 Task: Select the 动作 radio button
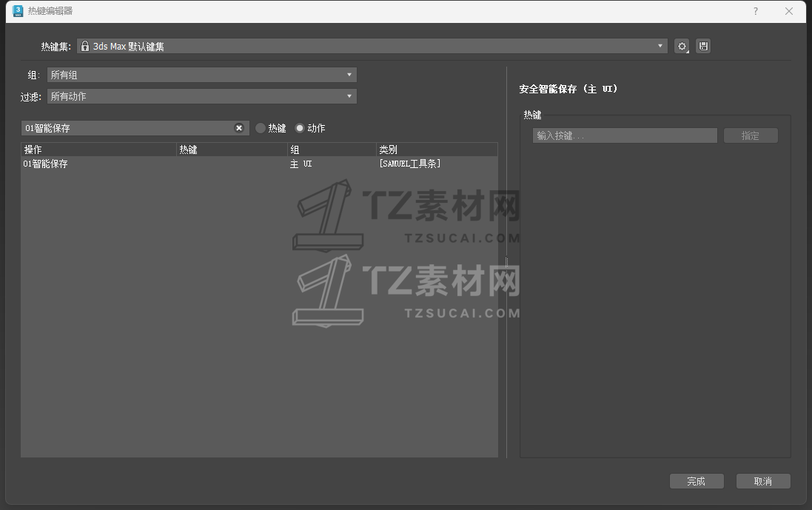point(299,128)
